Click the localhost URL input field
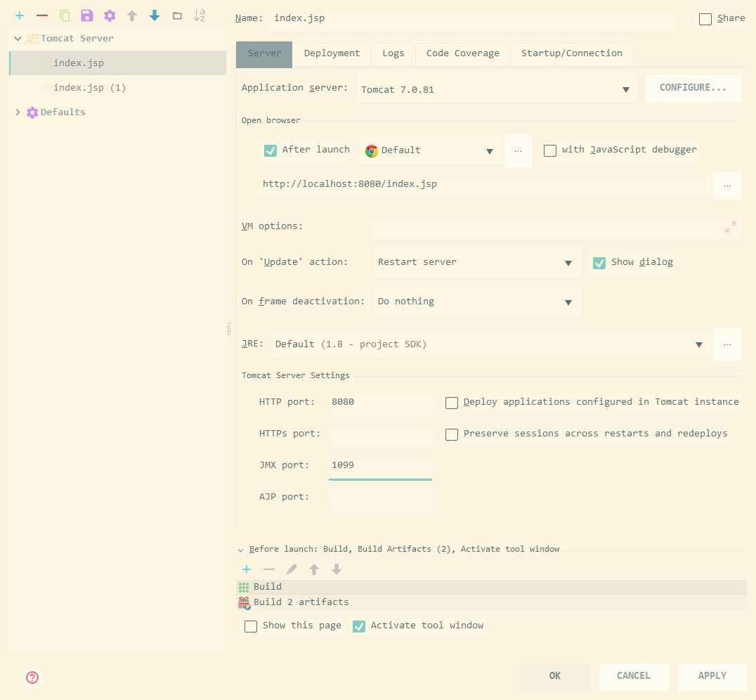The image size is (756, 700). pyautogui.click(x=485, y=184)
